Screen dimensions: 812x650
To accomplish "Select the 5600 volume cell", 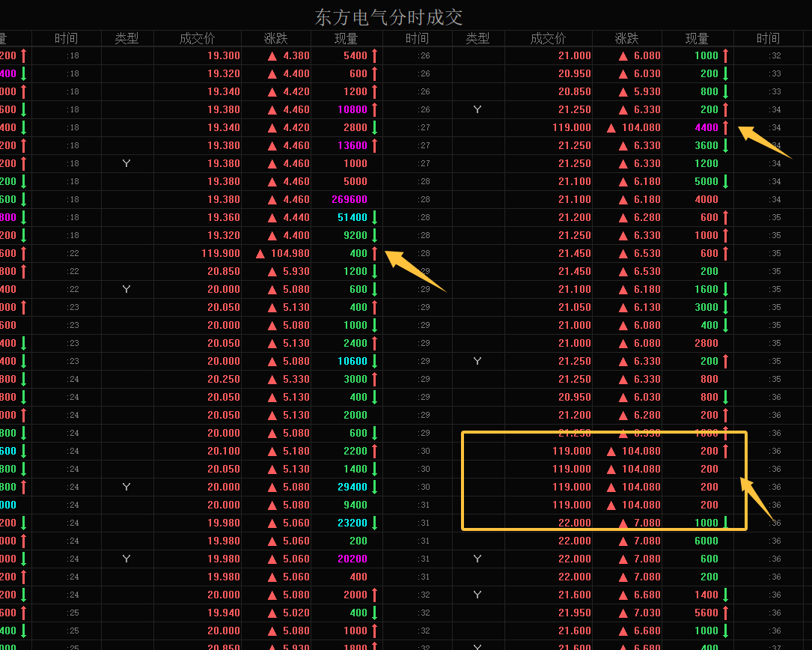I will (x=706, y=613).
